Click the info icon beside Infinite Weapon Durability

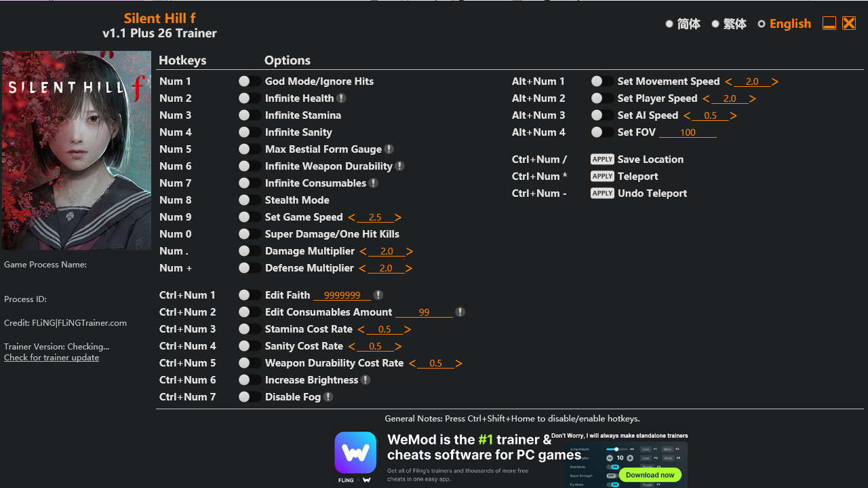pos(400,166)
